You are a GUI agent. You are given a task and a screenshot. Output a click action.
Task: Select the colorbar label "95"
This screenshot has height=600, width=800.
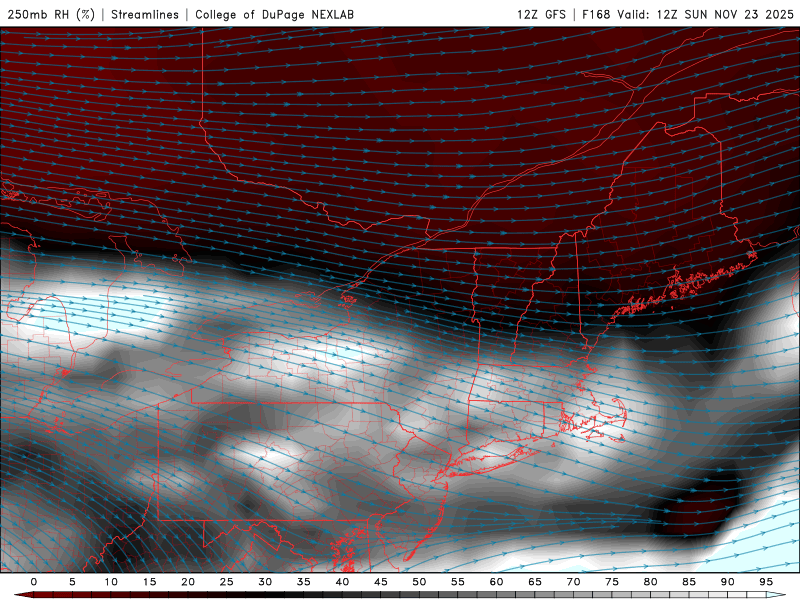click(765, 582)
